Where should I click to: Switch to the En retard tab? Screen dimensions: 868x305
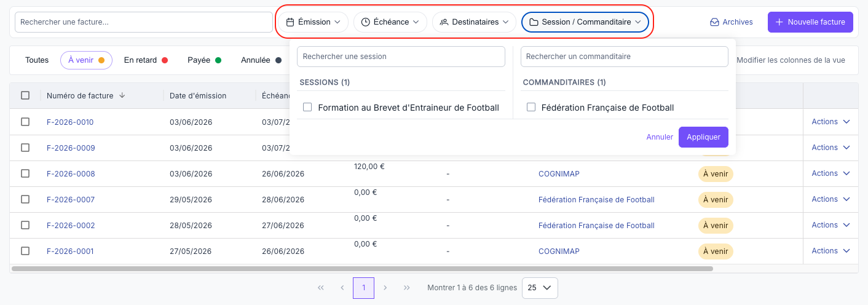[146, 60]
